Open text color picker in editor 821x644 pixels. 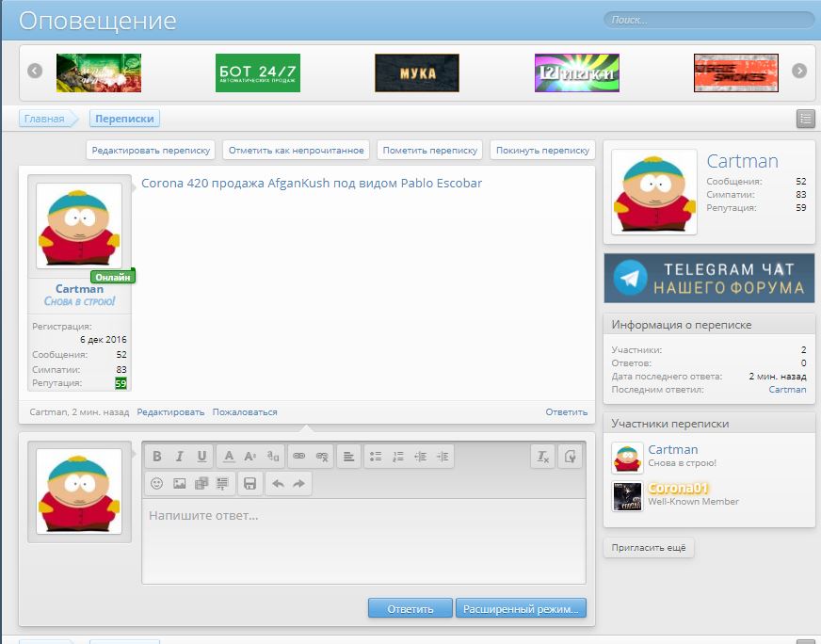pyautogui.click(x=229, y=457)
